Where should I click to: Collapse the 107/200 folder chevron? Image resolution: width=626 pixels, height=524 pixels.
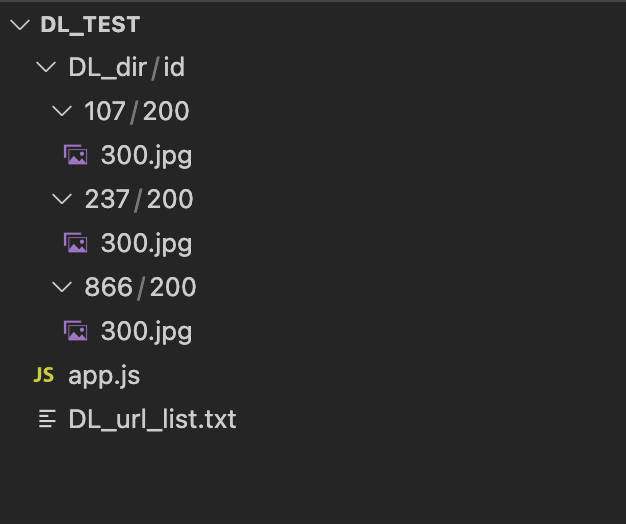[64, 111]
